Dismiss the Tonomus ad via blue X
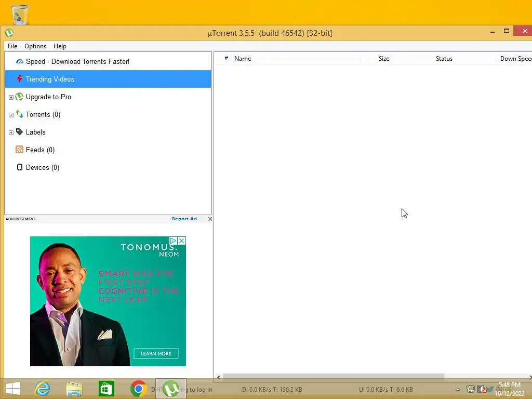The width and height of the screenshot is (532, 399). pos(181,241)
